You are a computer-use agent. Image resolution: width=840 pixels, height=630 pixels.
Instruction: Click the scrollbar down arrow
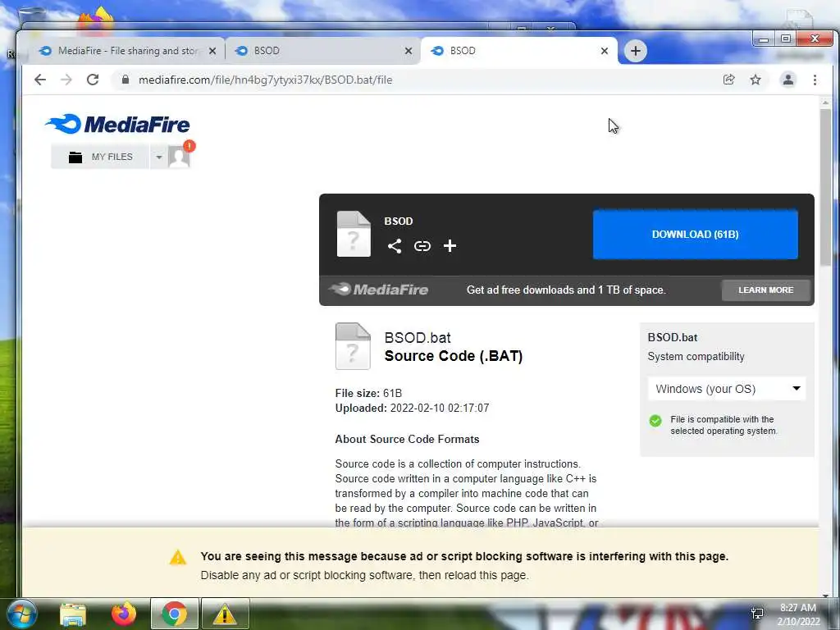click(x=825, y=595)
